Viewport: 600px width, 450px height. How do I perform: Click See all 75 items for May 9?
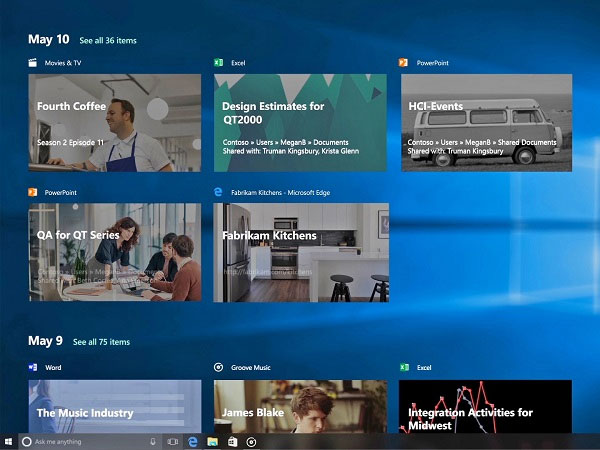(x=101, y=342)
